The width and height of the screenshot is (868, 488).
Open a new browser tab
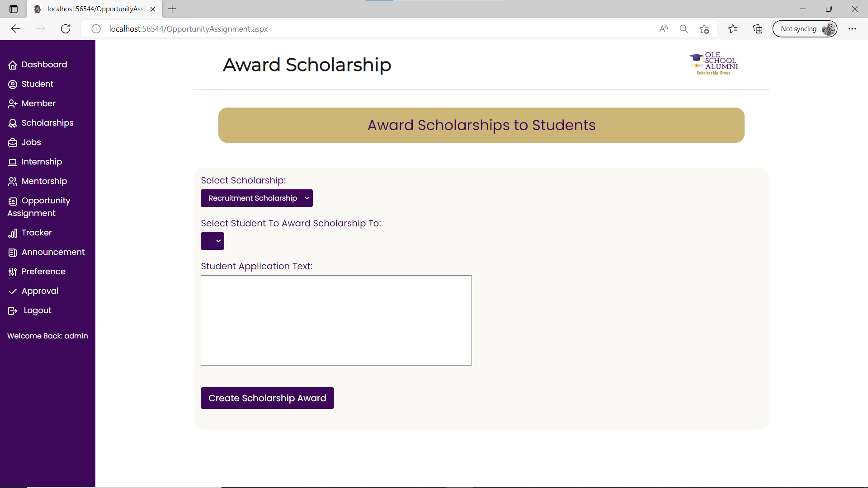172,9
